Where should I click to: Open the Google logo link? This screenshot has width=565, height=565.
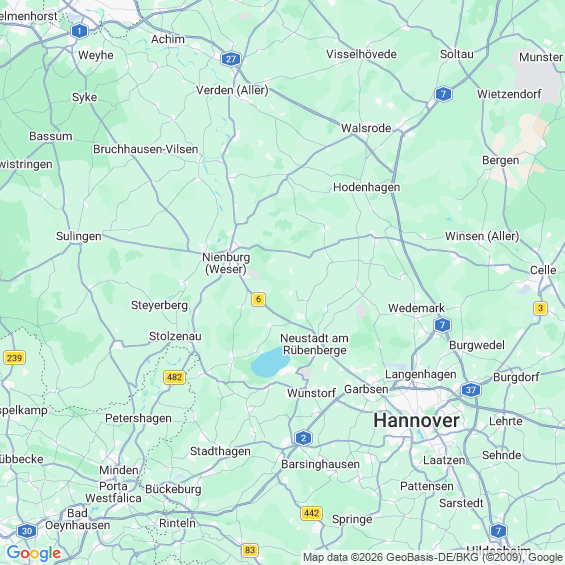click(34, 553)
